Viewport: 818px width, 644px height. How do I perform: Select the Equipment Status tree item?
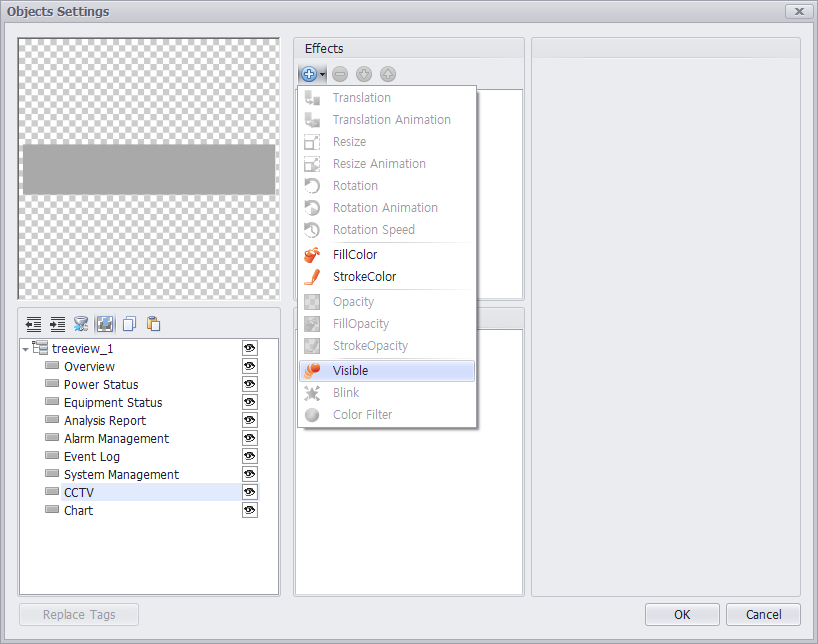point(113,402)
